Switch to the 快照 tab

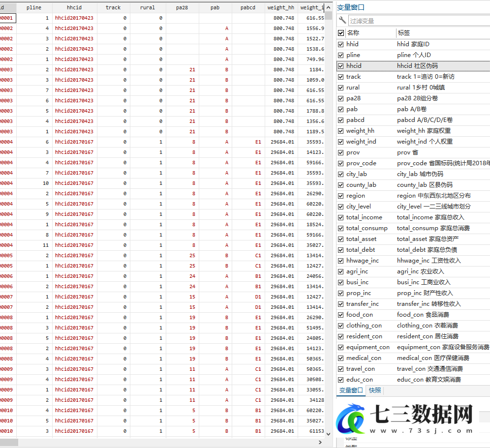[x=375, y=390]
